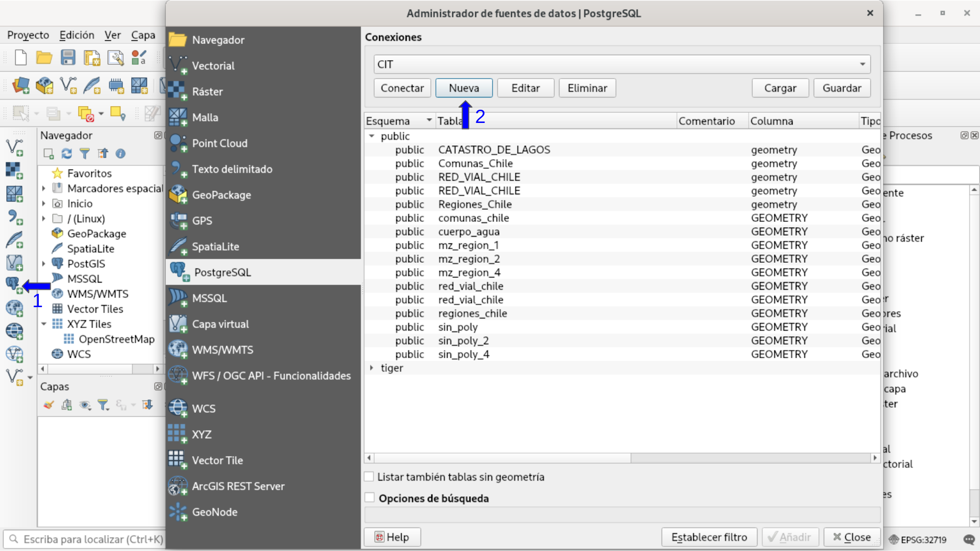
Task: Expand the tiger schema
Action: tap(371, 368)
